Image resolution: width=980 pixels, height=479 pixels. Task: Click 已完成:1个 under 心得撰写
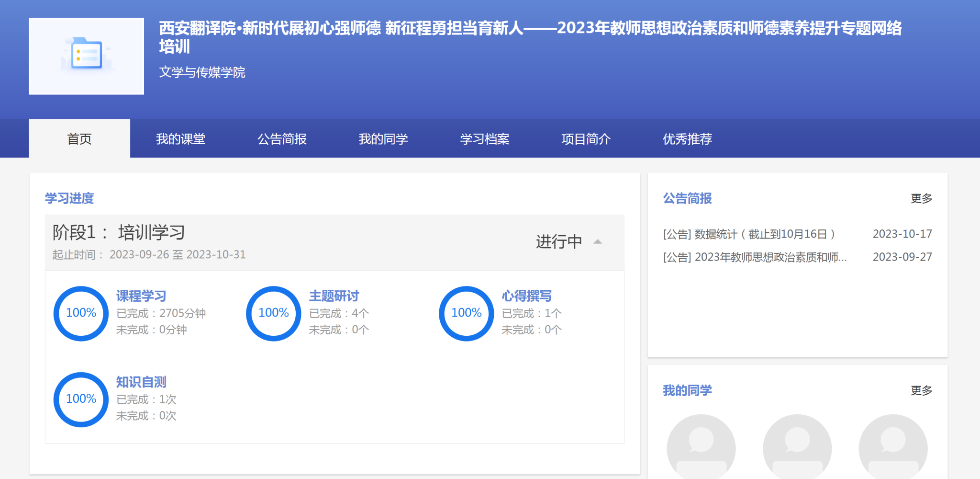pyautogui.click(x=532, y=313)
